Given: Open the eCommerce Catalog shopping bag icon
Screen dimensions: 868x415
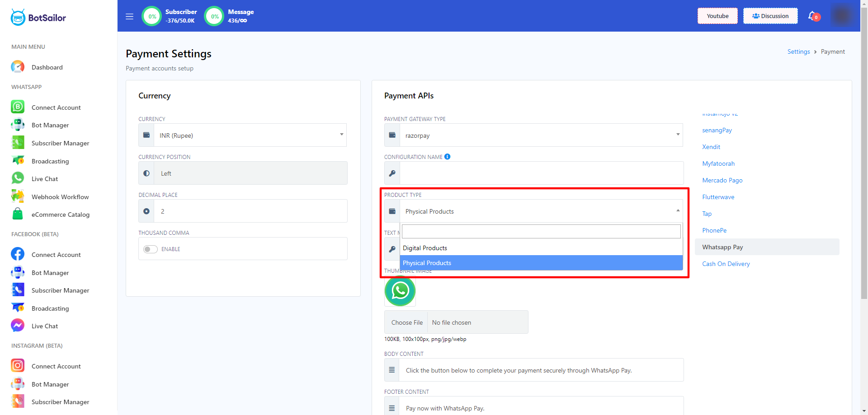Looking at the screenshot, I should pos(18,214).
